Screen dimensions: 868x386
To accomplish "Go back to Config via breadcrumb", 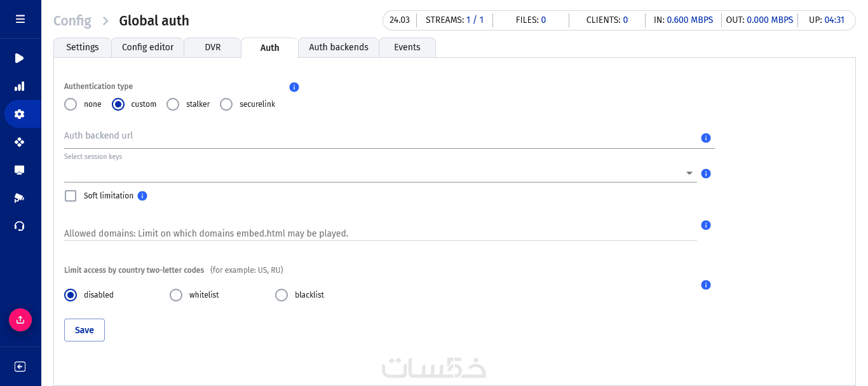I will point(72,21).
